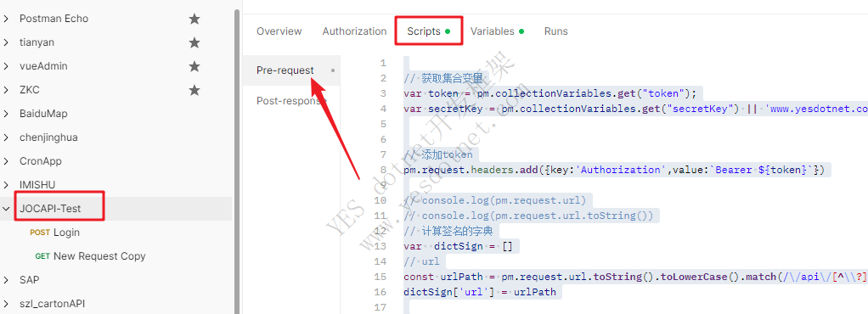The width and height of the screenshot is (868, 314).
Task: Click the '// url' comment line
Action: (x=421, y=261)
